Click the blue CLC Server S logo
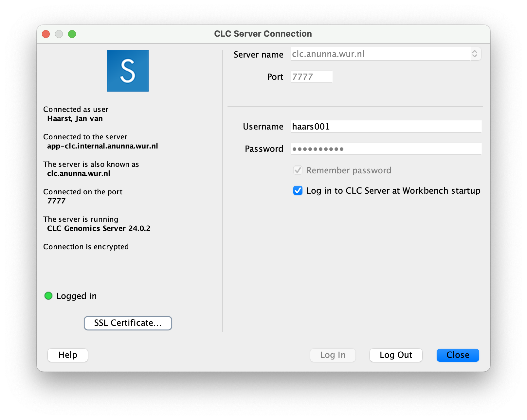 coord(128,71)
